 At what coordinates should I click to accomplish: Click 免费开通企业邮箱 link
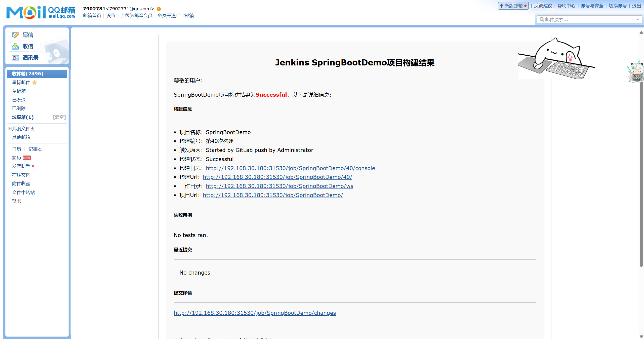pos(176,16)
